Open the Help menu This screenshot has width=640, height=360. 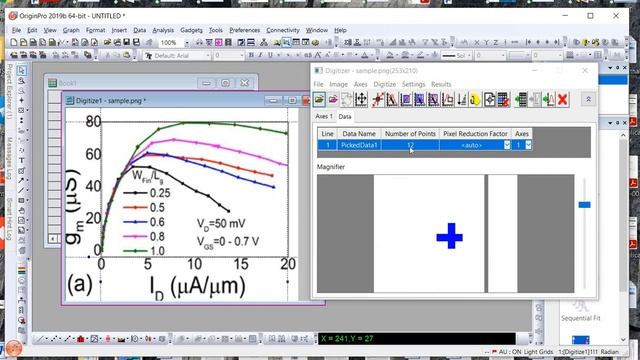click(x=340, y=30)
